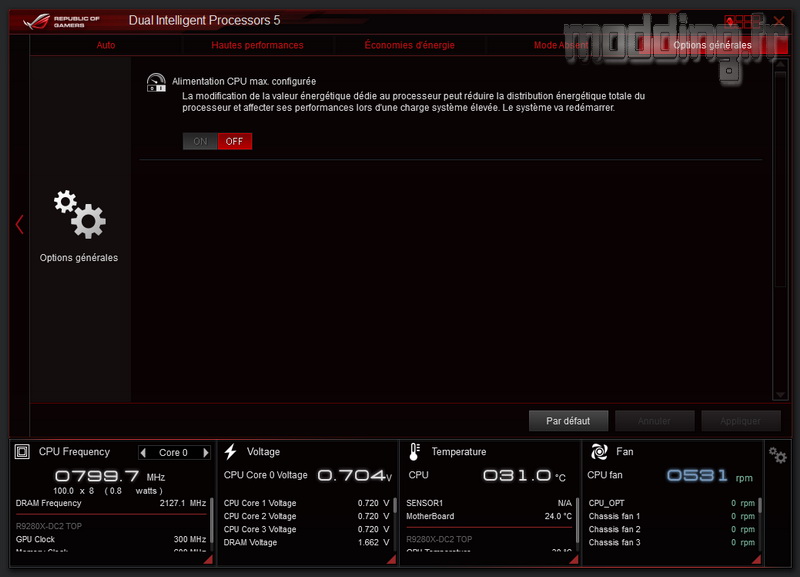Click the CPU power gauge icon

(x=156, y=83)
